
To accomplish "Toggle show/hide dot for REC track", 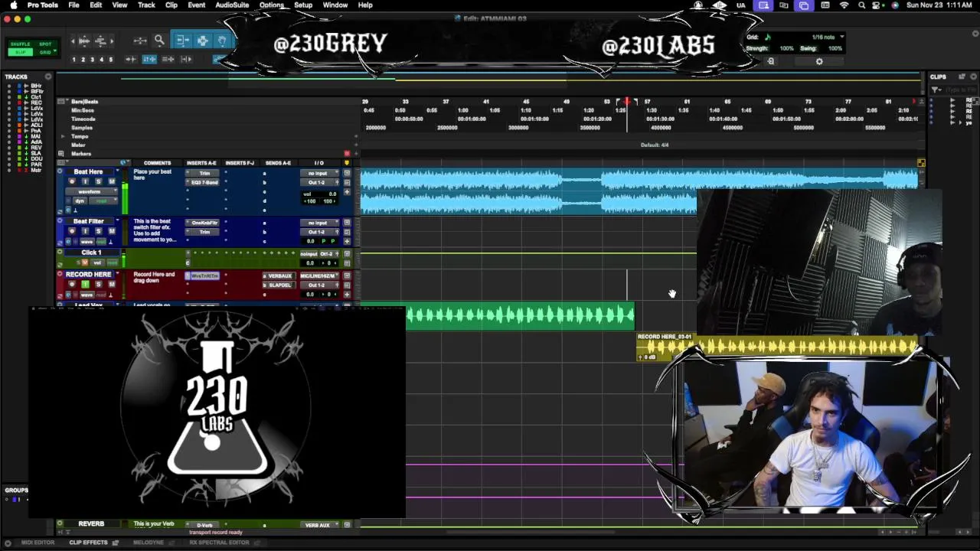I will click(x=9, y=103).
